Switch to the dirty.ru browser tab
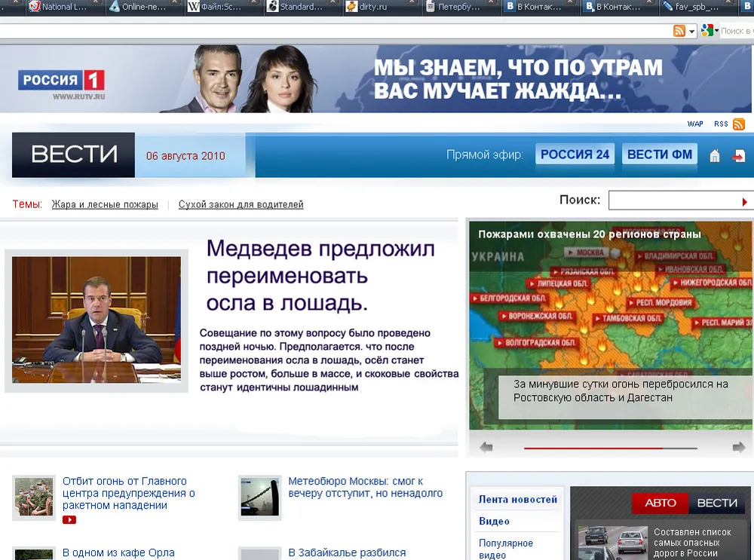The image size is (754, 560). coord(372,8)
